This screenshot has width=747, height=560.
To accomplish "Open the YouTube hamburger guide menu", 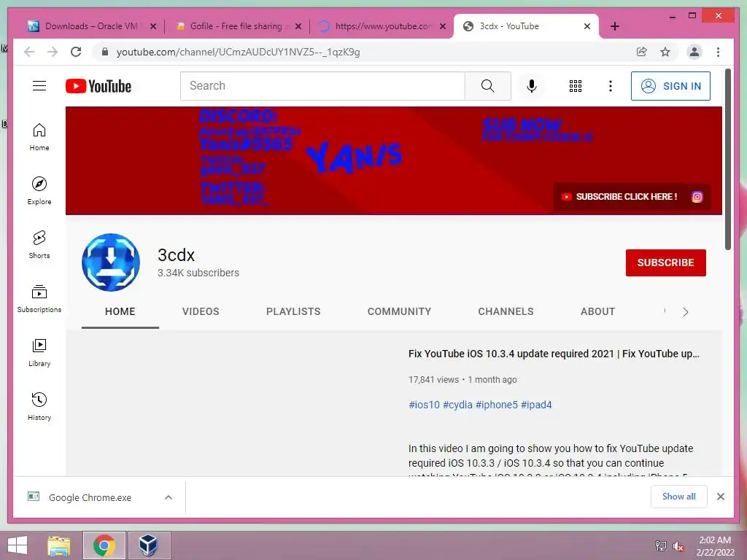I will (x=39, y=86).
